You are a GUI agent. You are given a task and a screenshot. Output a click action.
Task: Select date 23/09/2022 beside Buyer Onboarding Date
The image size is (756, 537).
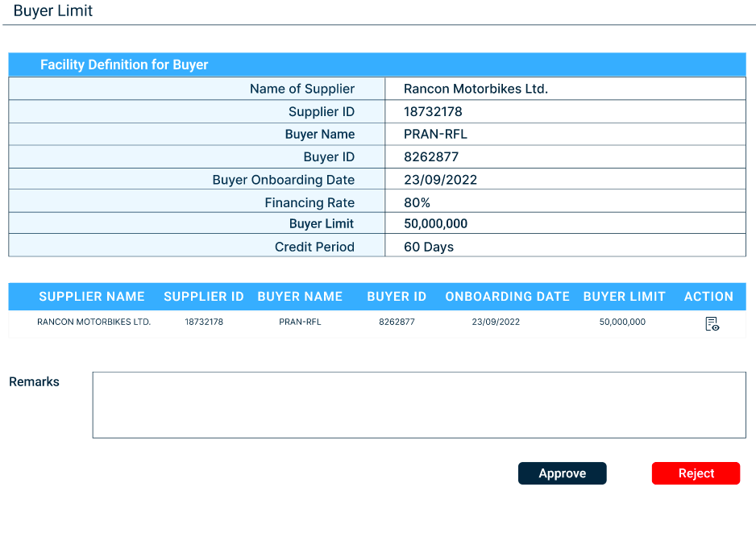point(440,180)
